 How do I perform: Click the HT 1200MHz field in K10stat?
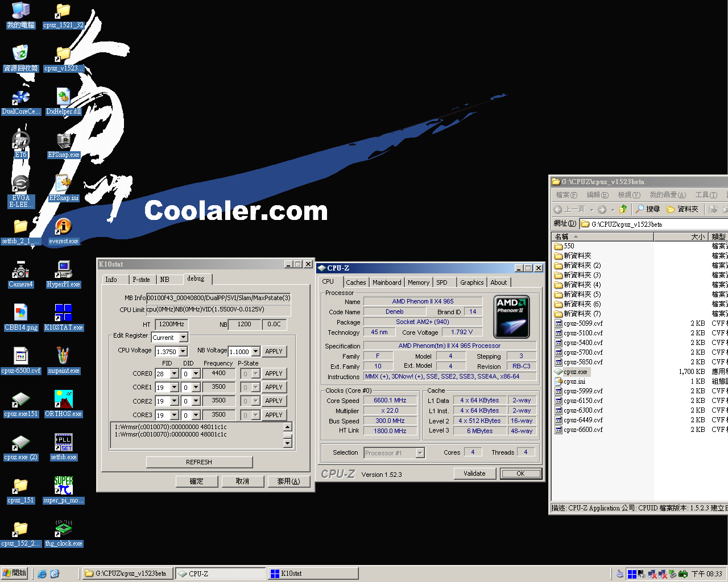coord(171,324)
